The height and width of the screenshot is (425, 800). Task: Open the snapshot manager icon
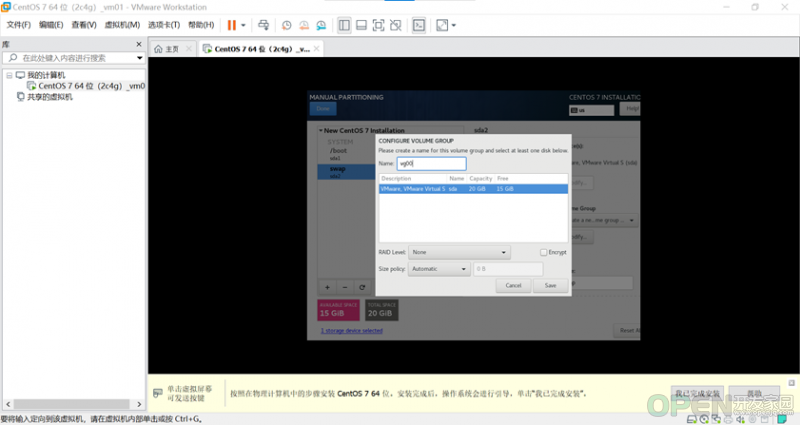[321, 25]
